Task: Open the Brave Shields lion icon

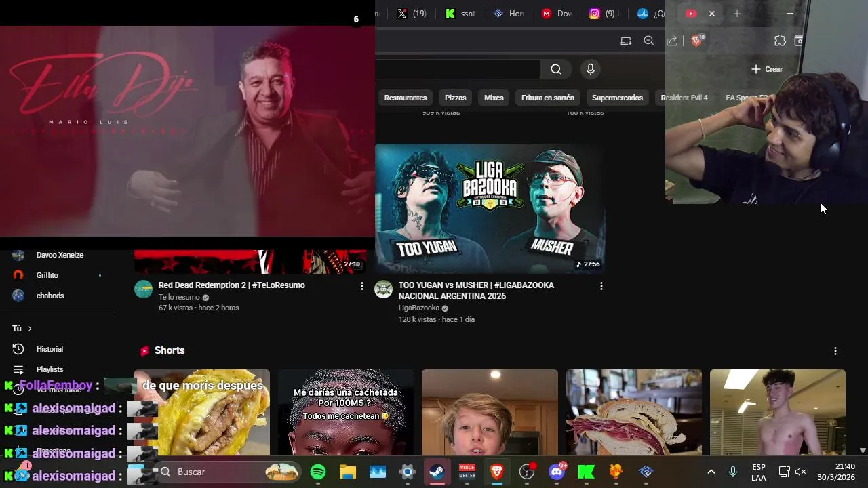Action: point(696,41)
